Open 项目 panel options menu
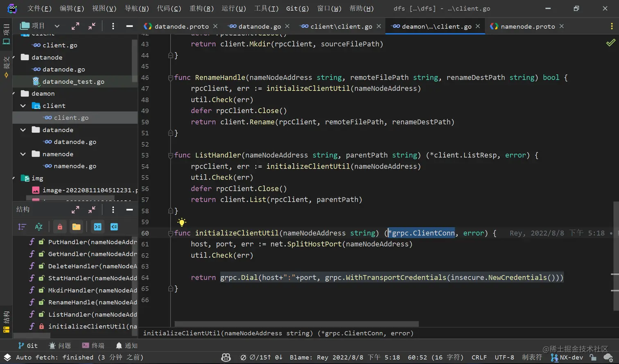Image resolution: width=619 pixels, height=364 pixels. click(113, 26)
